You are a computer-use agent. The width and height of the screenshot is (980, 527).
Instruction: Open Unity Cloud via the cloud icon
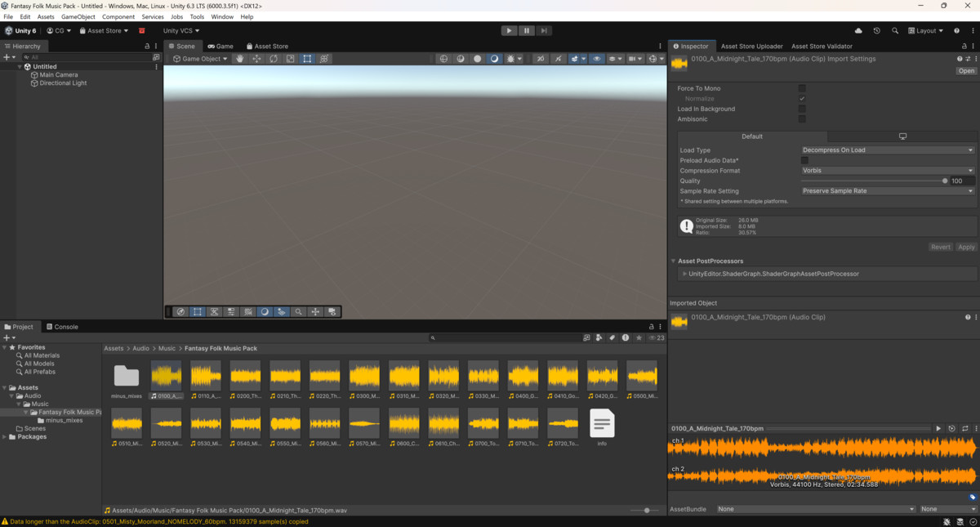click(858, 31)
